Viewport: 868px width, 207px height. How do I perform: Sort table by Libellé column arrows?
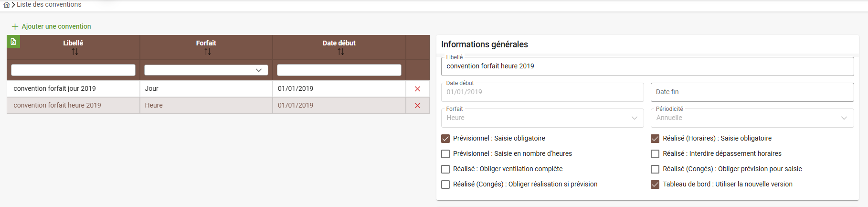pyautogui.click(x=74, y=52)
